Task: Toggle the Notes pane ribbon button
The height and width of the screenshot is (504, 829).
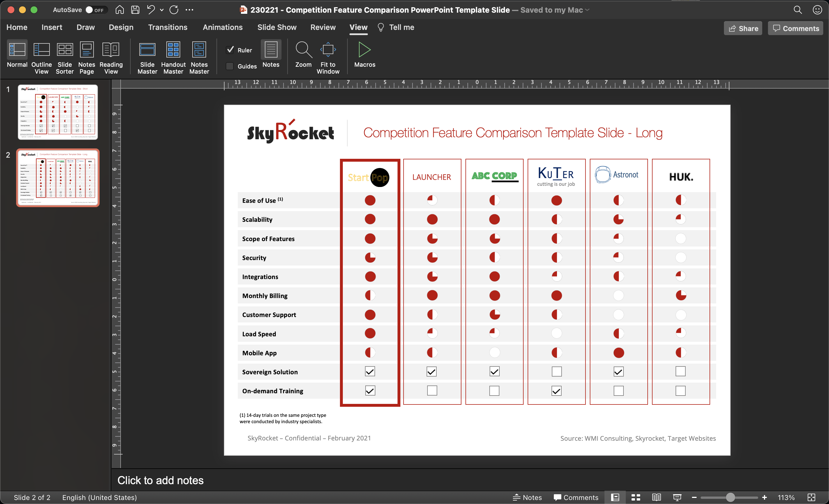Action: pos(271,54)
